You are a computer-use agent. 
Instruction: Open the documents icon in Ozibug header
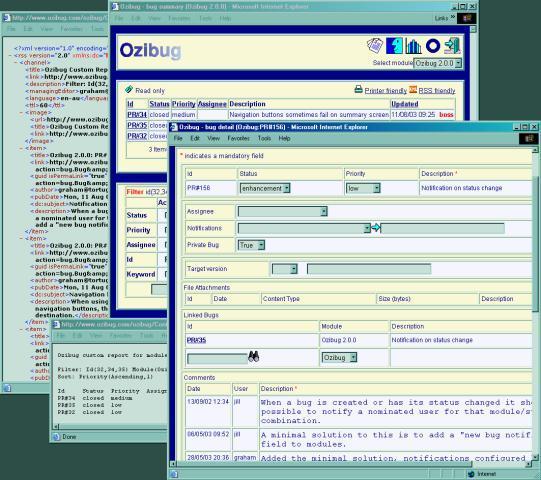coord(375,46)
